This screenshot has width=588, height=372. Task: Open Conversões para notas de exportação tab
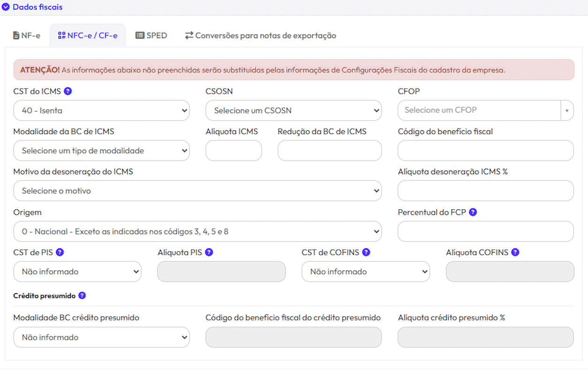pyautogui.click(x=260, y=36)
